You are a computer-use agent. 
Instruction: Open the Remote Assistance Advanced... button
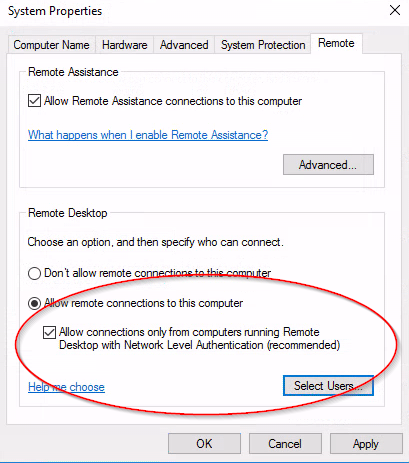(328, 164)
